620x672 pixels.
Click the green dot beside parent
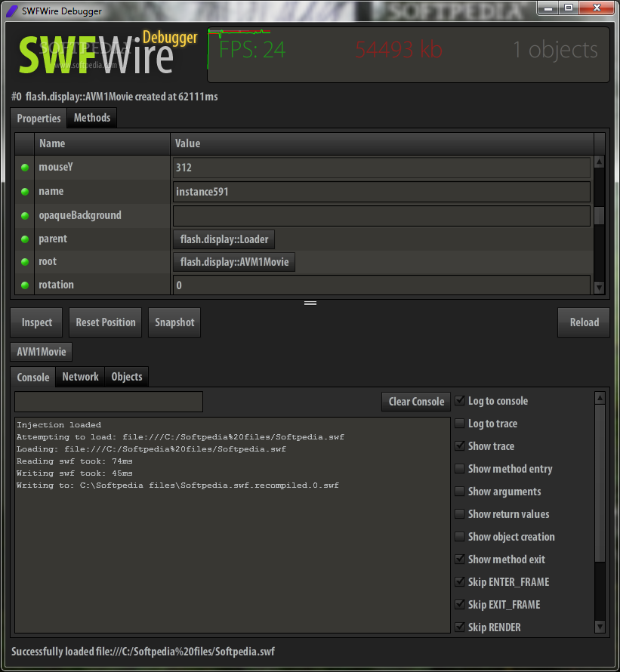click(x=25, y=239)
